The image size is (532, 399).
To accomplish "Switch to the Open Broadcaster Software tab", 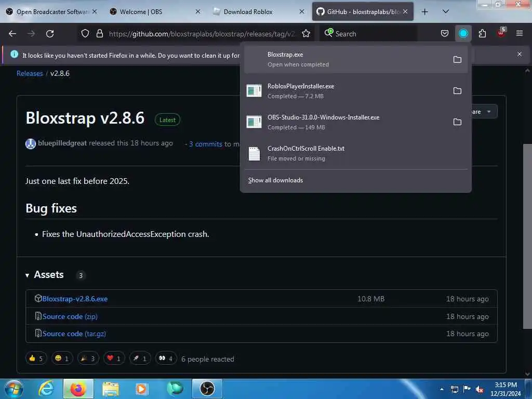I will (52, 12).
